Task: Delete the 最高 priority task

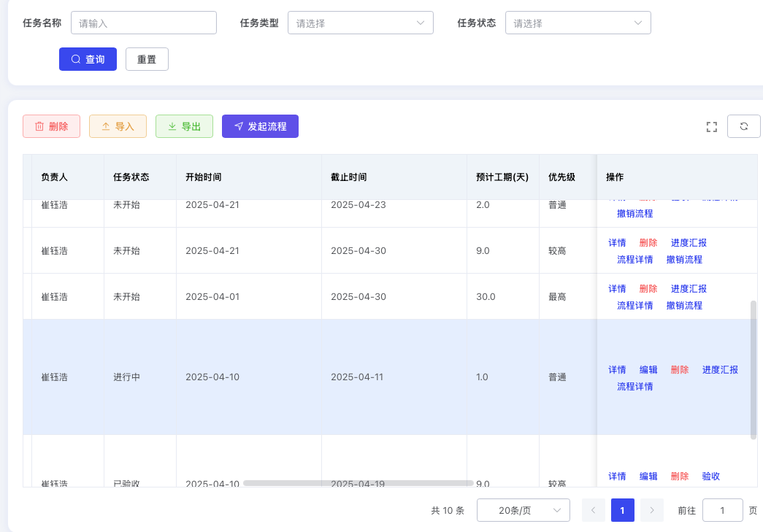Action: coord(648,289)
